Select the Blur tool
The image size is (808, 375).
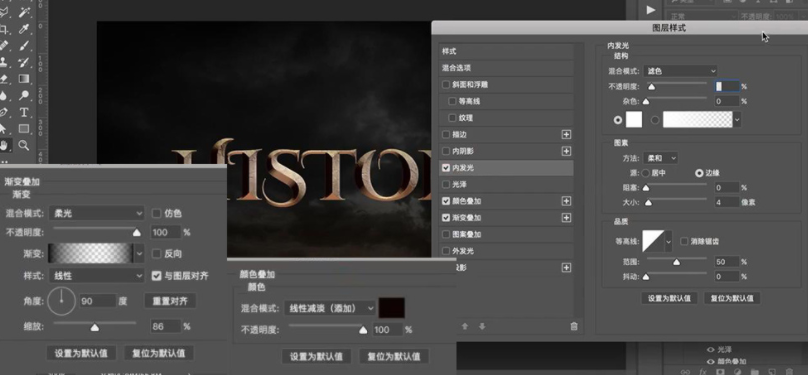pos(4,95)
